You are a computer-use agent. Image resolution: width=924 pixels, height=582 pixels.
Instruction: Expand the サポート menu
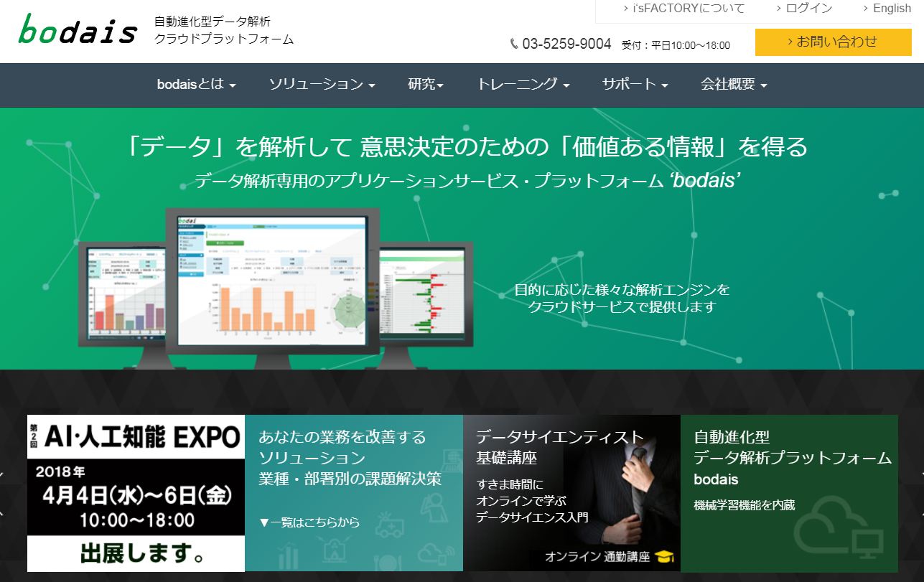click(635, 85)
